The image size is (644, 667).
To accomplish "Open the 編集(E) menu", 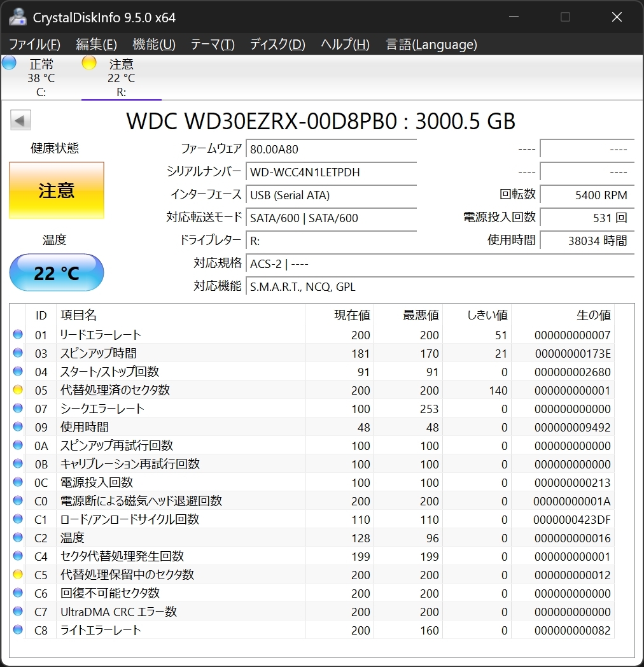I will click(97, 45).
